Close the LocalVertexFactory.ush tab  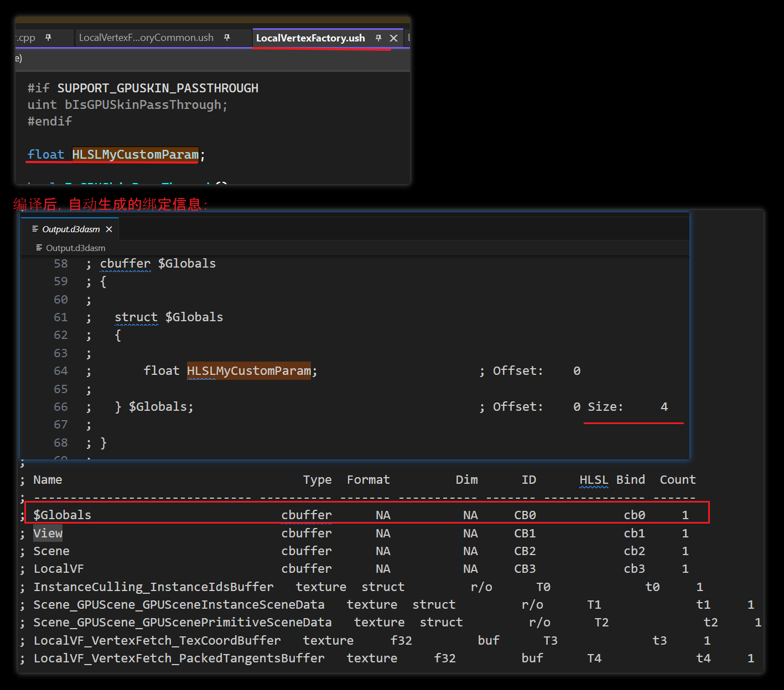coord(394,38)
